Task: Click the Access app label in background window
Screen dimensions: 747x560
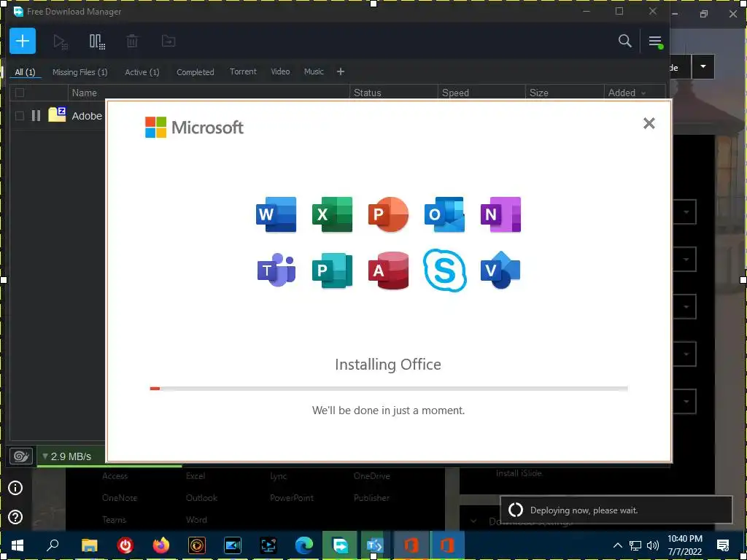Action: pos(115,475)
